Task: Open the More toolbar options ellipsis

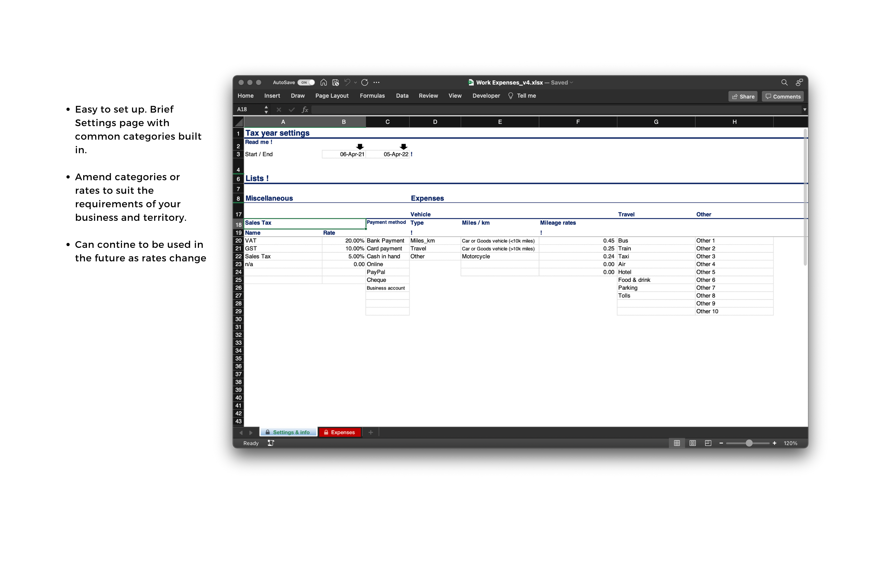Action: 377,83
